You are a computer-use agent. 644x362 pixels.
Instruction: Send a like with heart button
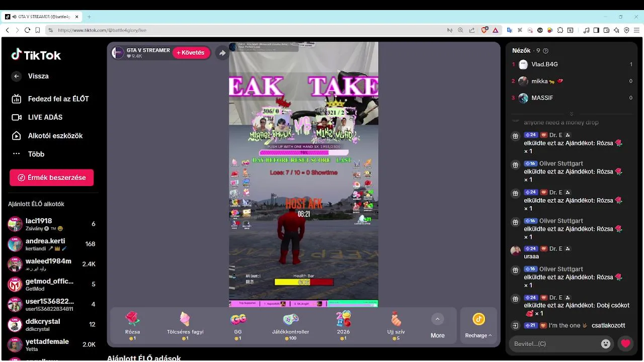pos(625,344)
